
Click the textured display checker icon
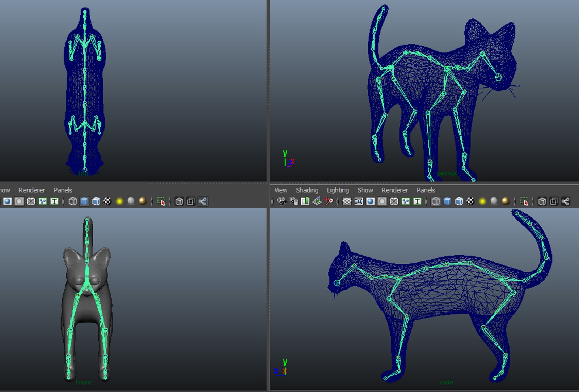pyautogui.click(x=471, y=201)
